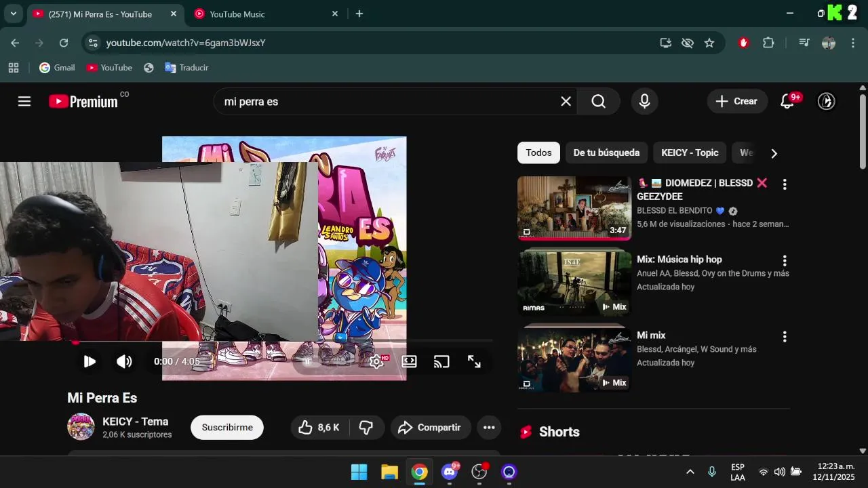Open the KEICY - Tema channel name
Image resolution: width=868 pixels, height=488 pixels.
[135, 422]
